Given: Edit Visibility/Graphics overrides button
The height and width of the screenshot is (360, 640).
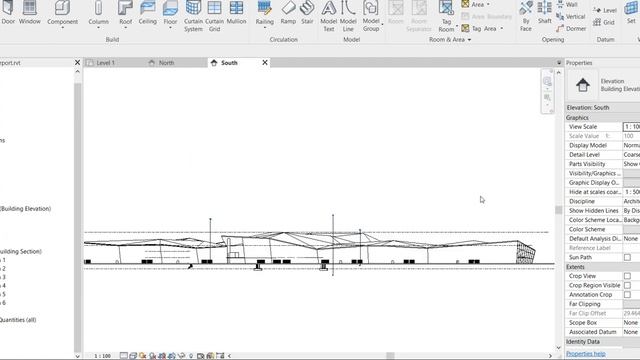Looking at the screenshot, I should point(631,173).
